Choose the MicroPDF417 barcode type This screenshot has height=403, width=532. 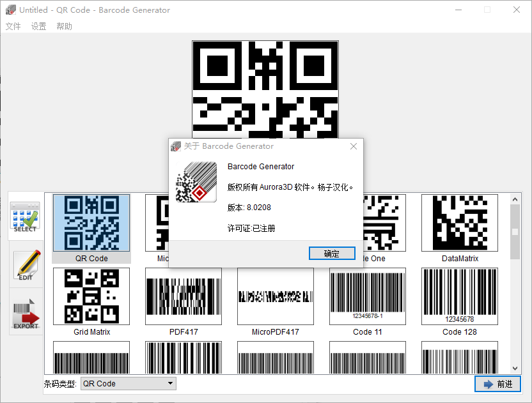(276, 296)
